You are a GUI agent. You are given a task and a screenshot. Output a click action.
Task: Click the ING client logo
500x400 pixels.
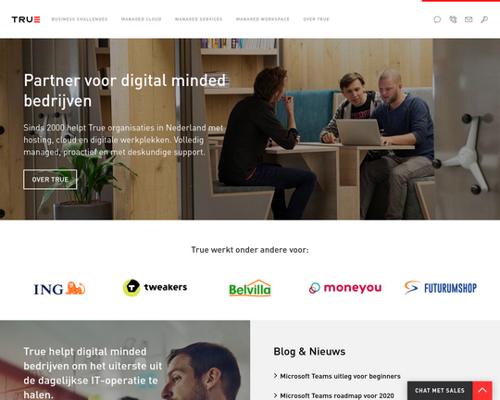pos(59,288)
